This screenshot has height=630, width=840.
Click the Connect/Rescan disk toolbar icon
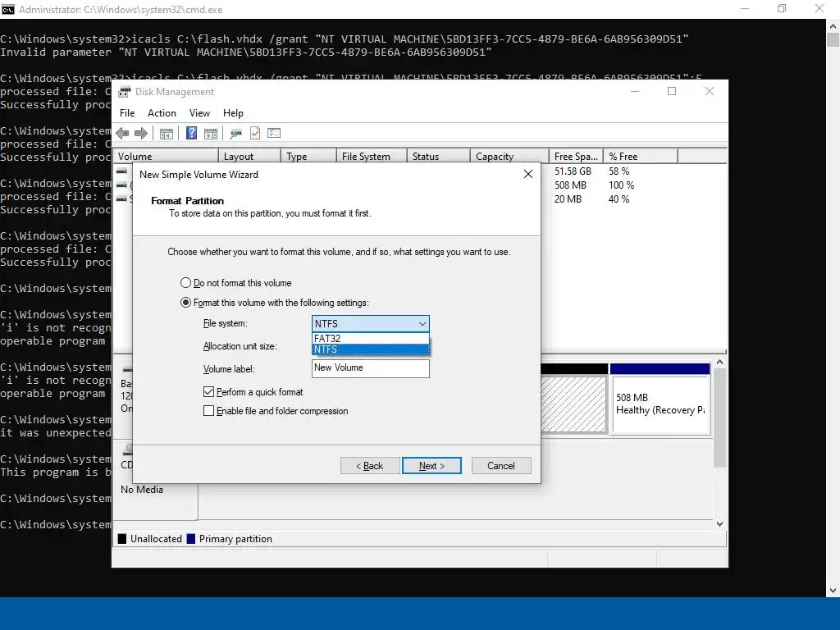(x=235, y=134)
